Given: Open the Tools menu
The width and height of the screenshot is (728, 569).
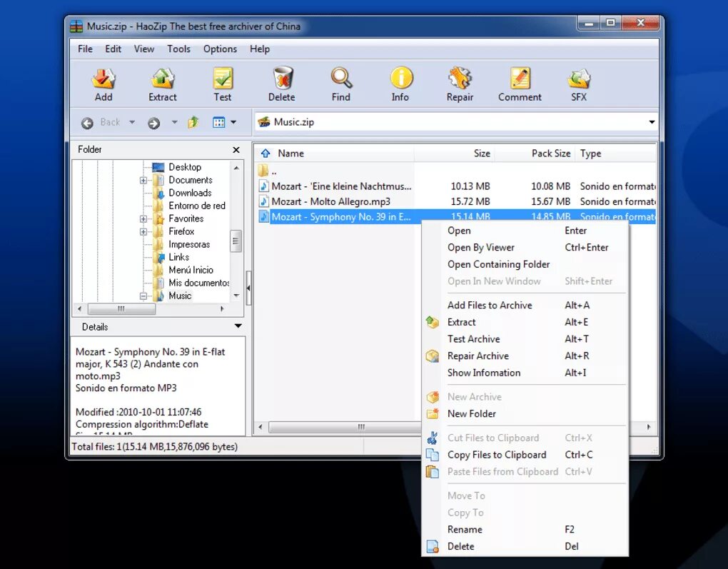Looking at the screenshot, I should coord(178,49).
